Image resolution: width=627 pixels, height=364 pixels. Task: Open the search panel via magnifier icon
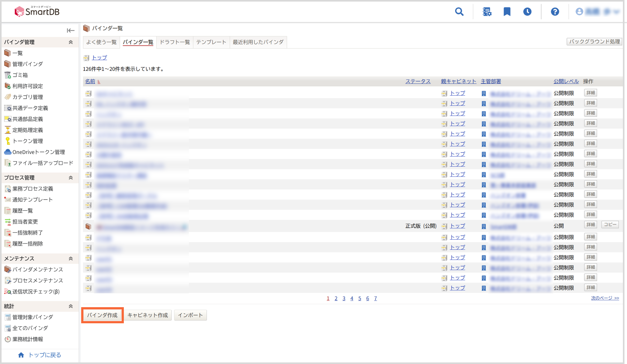click(x=460, y=11)
